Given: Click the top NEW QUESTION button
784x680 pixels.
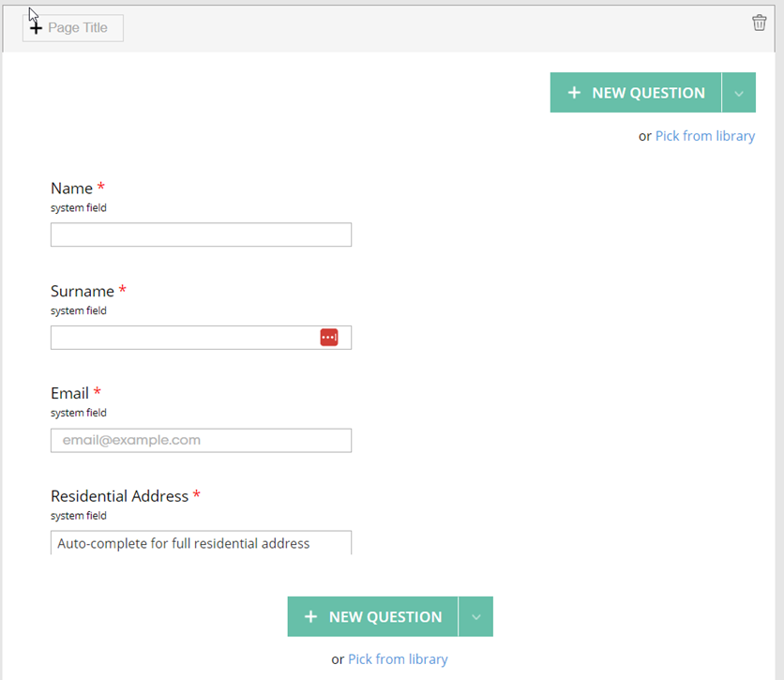Looking at the screenshot, I should 636,92.
